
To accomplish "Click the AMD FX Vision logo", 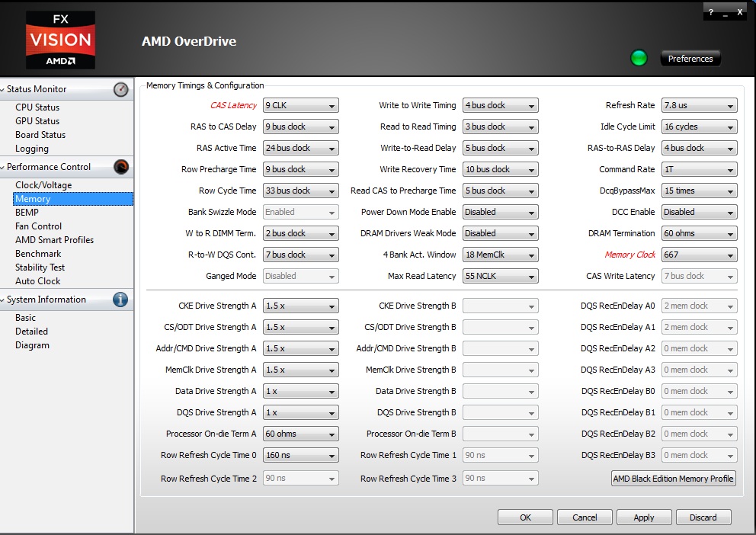I will coord(60,40).
